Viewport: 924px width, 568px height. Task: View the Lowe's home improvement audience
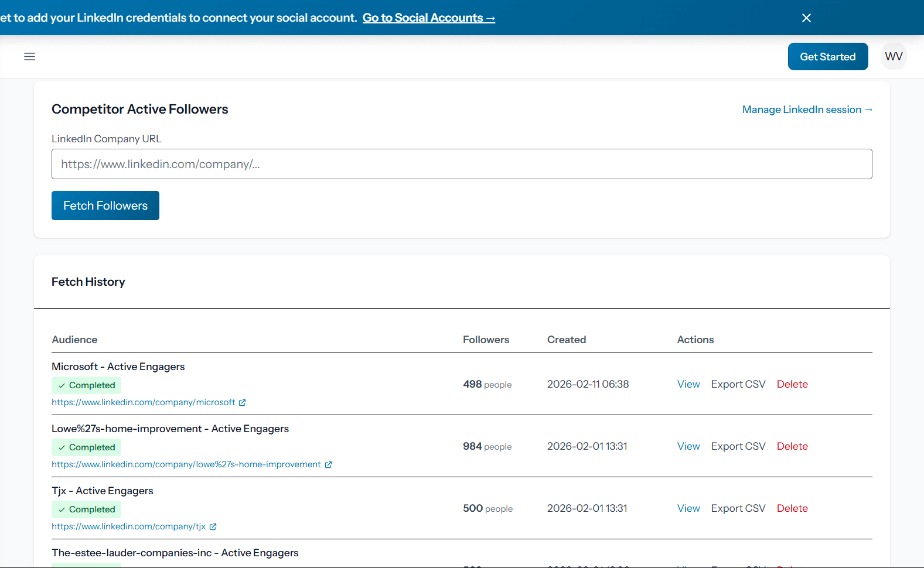click(688, 446)
